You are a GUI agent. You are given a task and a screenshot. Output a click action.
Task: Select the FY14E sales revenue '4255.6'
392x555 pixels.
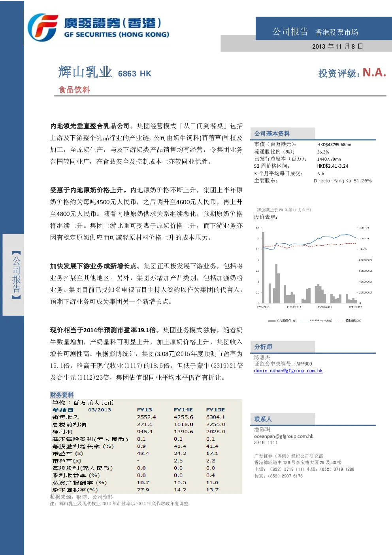(x=183, y=417)
